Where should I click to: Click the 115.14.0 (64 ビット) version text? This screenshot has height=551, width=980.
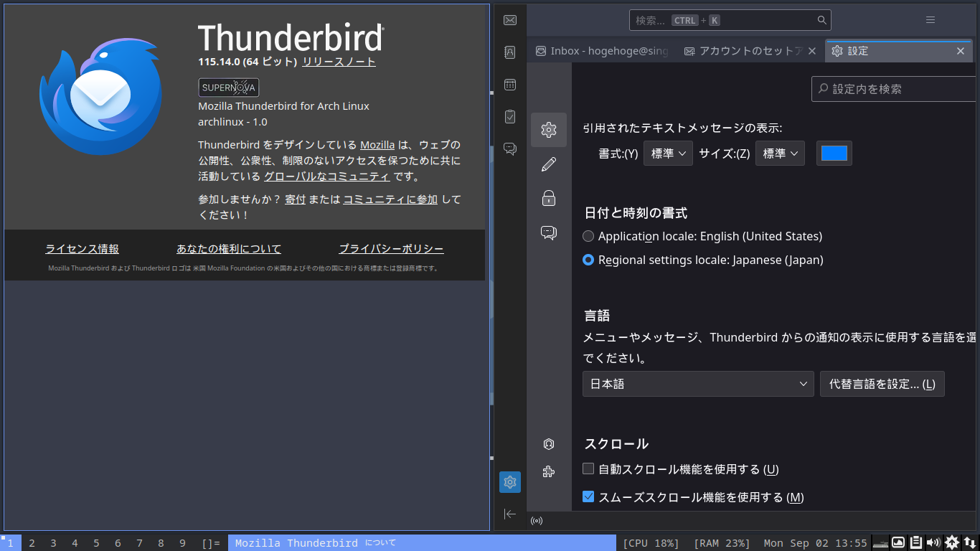point(248,62)
